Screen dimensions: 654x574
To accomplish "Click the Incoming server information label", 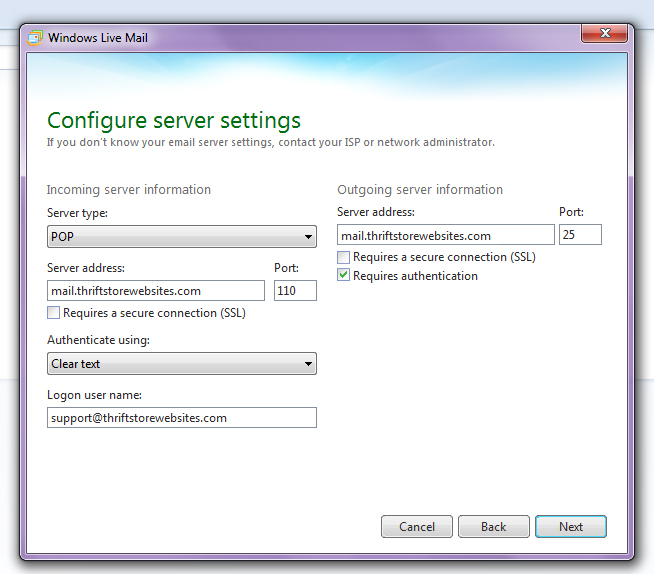I will click(x=129, y=190).
